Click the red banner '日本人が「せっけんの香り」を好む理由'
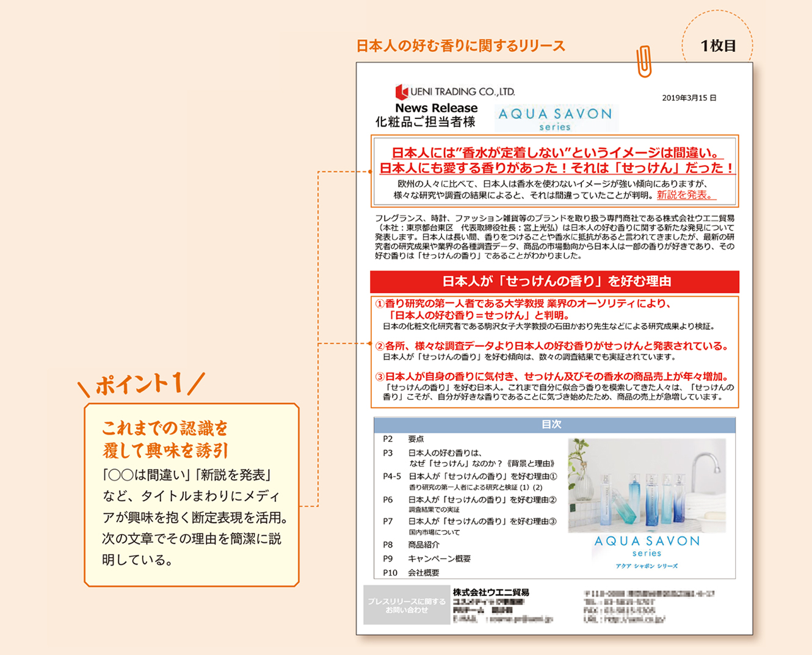The image size is (812, 655). (x=554, y=281)
